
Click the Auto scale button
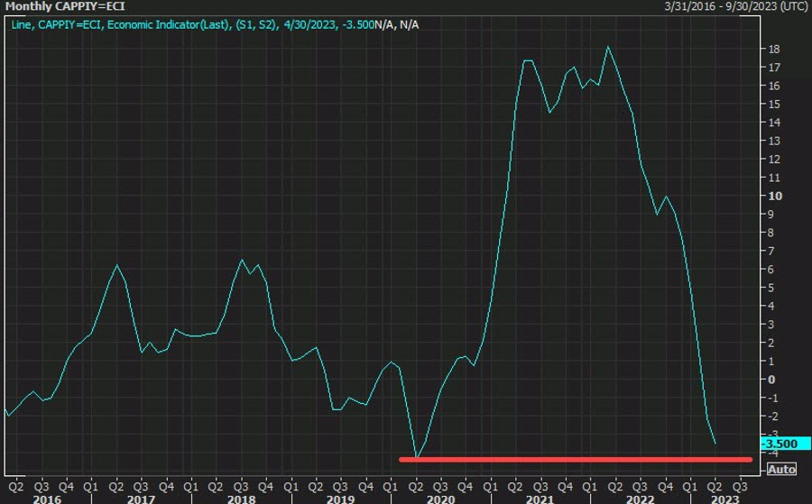781,470
